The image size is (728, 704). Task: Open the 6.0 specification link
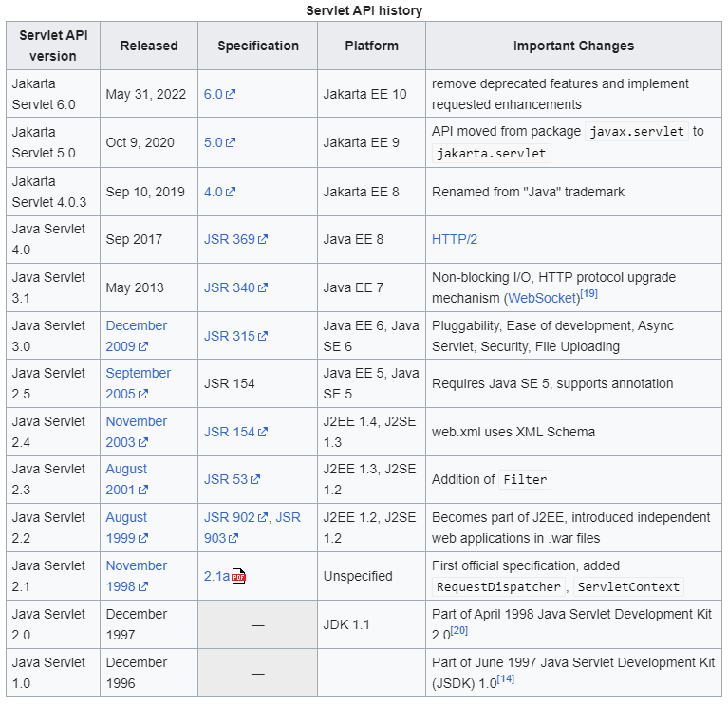[x=219, y=94]
